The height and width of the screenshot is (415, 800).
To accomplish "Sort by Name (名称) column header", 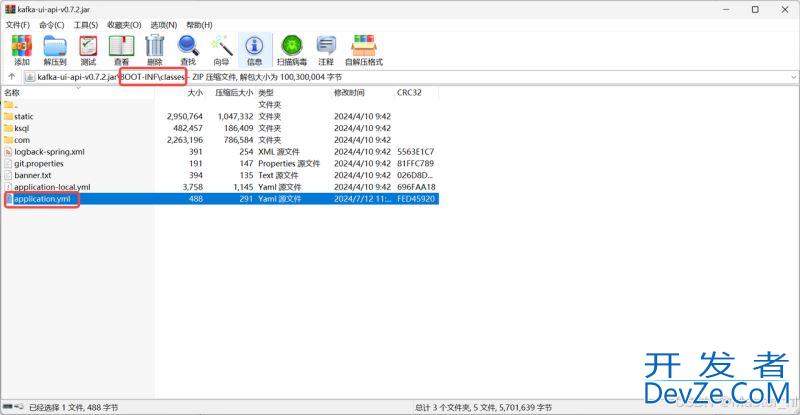I will coord(12,92).
